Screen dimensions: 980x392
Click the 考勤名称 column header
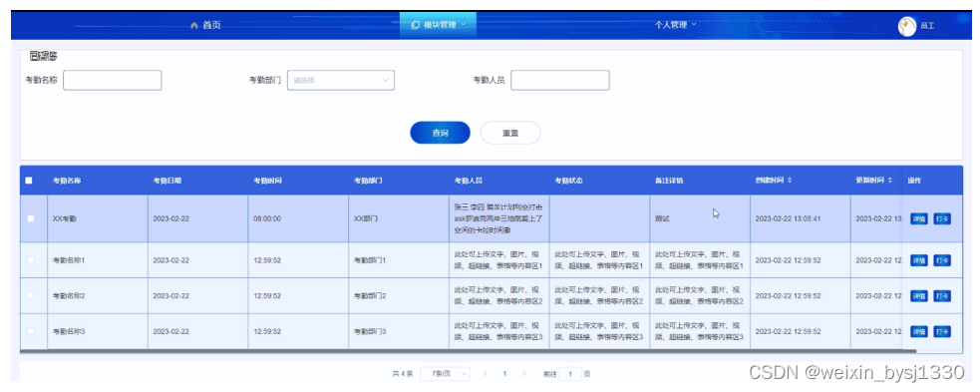(67, 181)
